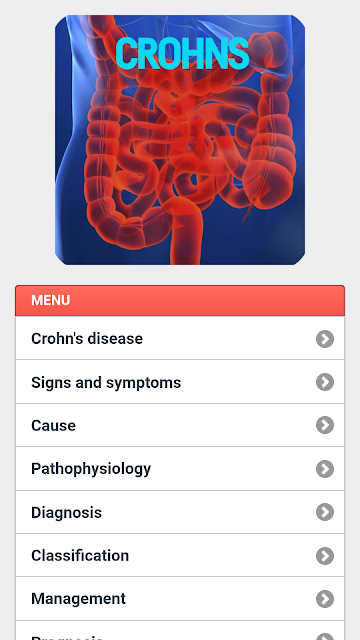
Task: Click the chevron icon in the Diagnosis row
Action: point(324,512)
